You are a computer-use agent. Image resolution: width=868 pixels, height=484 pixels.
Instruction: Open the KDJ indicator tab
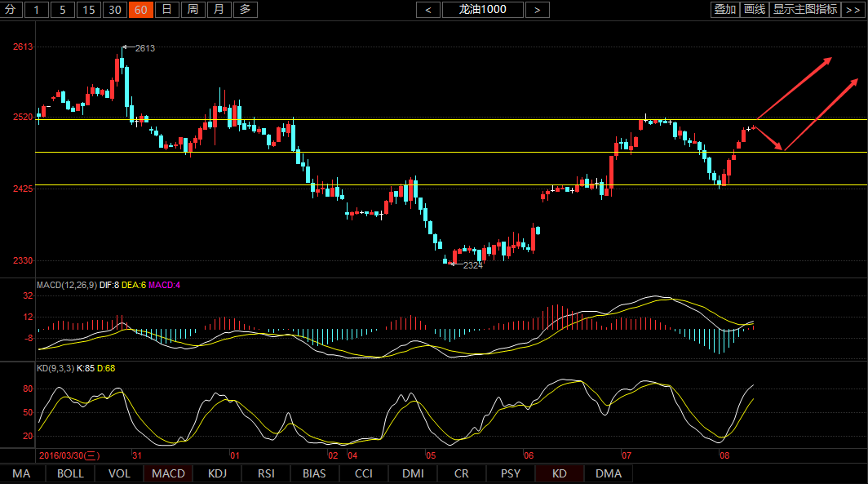pyautogui.click(x=217, y=473)
